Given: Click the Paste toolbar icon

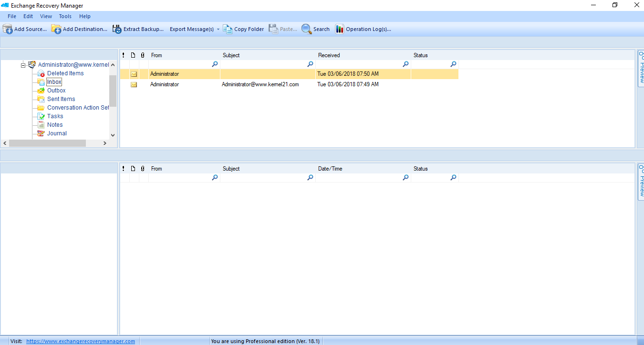Looking at the screenshot, I should [273, 29].
